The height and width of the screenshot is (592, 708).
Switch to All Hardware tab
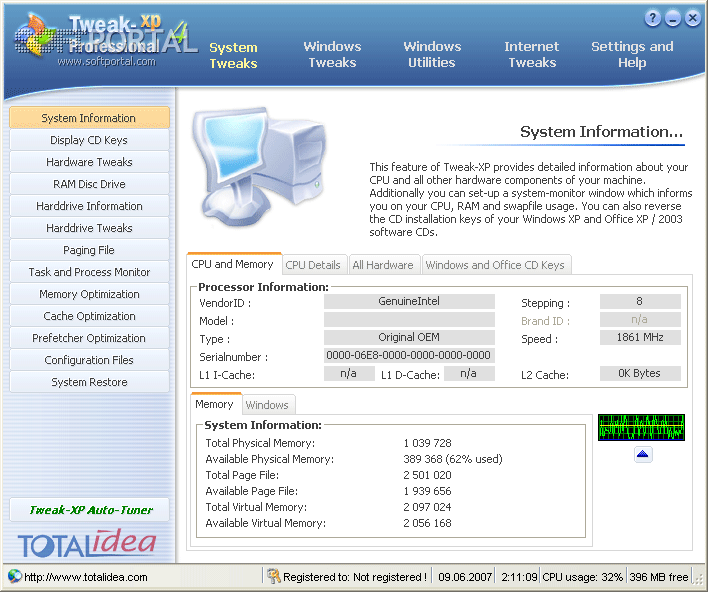[383, 265]
